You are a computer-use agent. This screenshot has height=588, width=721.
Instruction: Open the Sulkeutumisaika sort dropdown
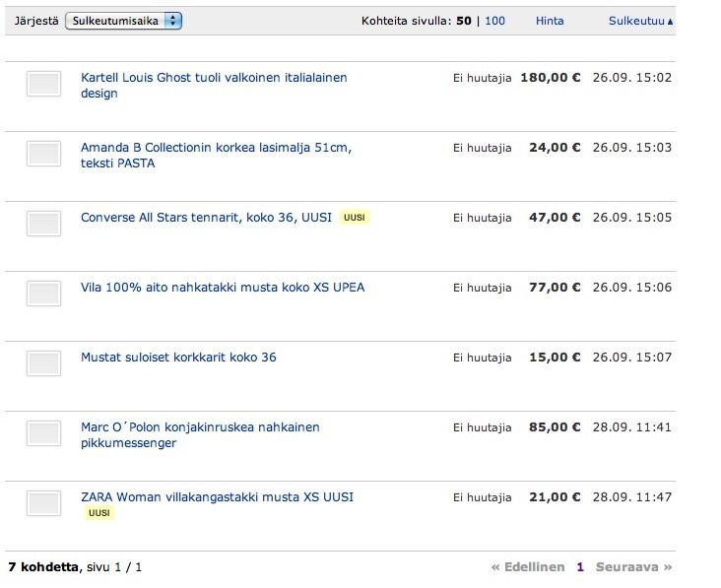click(123, 21)
